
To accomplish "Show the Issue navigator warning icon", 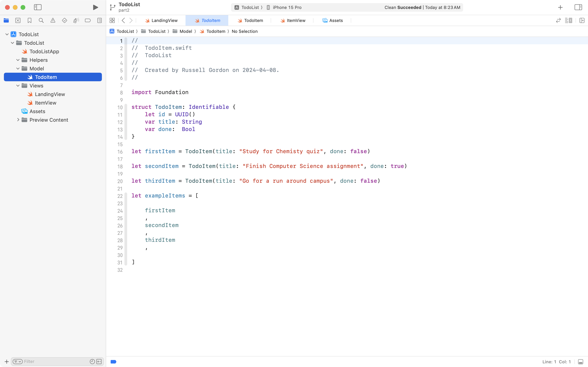I will click(x=53, y=20).
